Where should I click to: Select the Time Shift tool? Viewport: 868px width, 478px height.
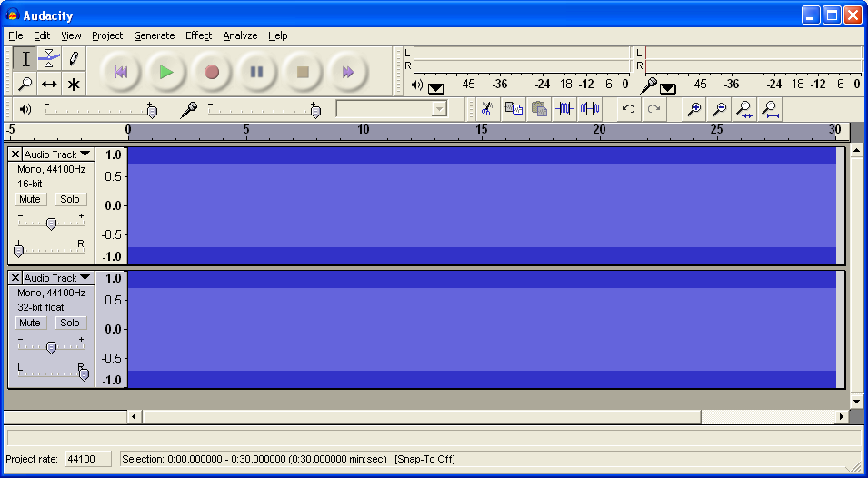pyautogui.click(x=49, y=85)
